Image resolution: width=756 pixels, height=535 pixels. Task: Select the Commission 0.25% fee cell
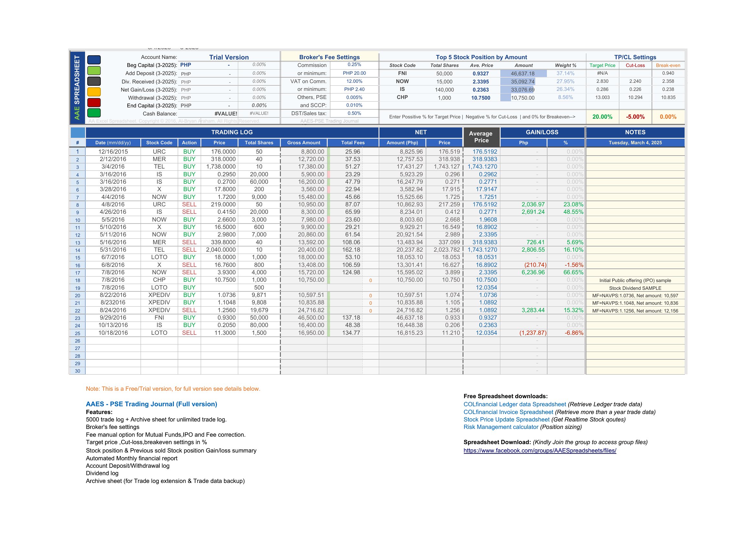pos(354,65)
